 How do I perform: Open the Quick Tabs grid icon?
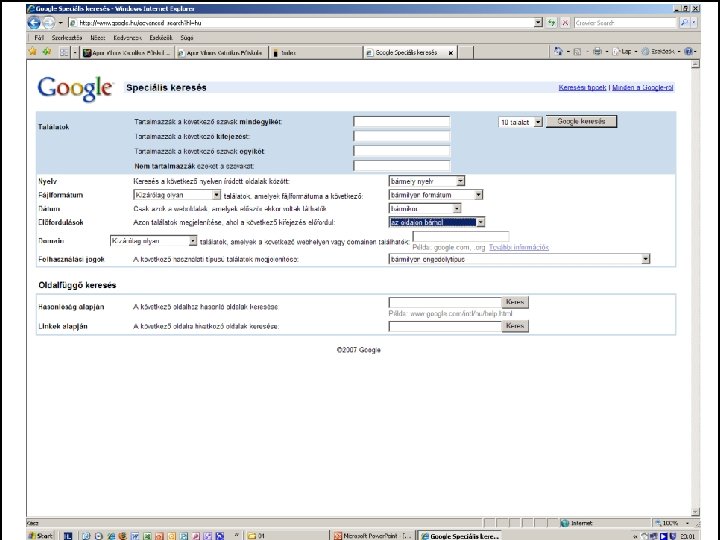64,52
